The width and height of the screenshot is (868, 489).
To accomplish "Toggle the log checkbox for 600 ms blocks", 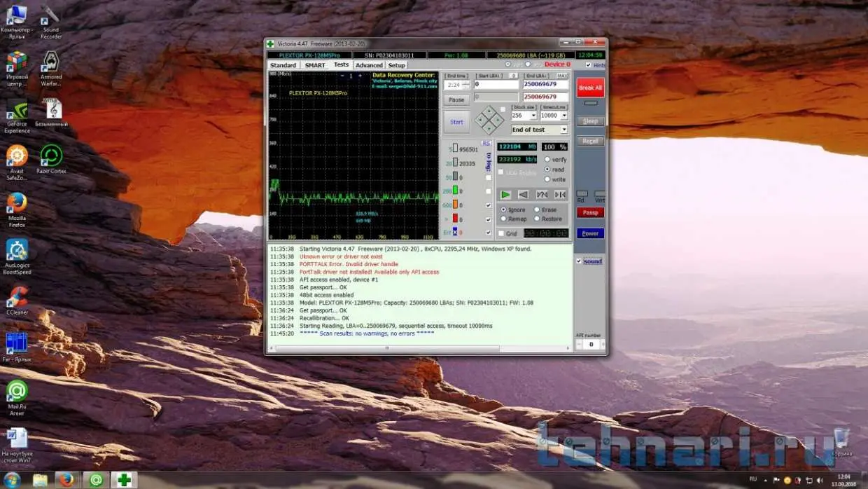I will pos(489,205).
